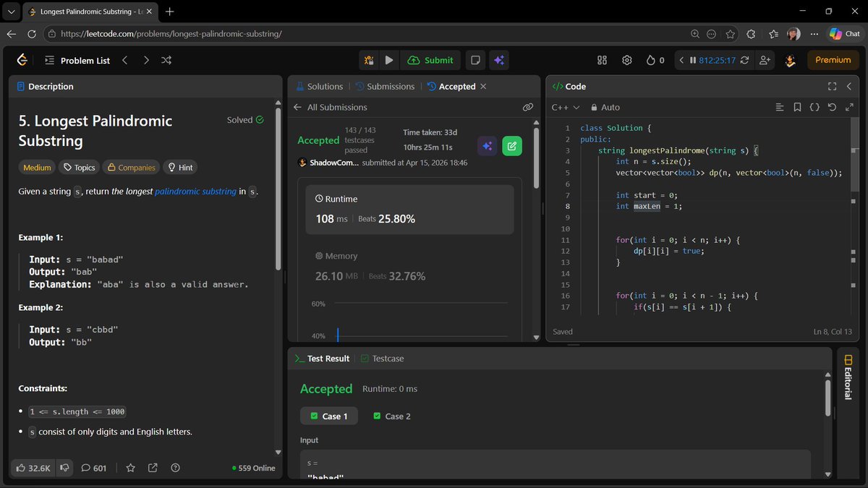Expand code editor to fullscreen arrows
The image size is (868, 488).
click(850, 107)
